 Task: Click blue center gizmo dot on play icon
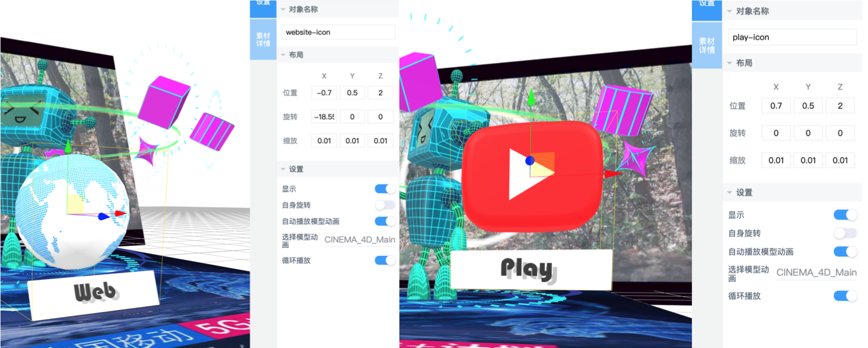pos(530,161)
